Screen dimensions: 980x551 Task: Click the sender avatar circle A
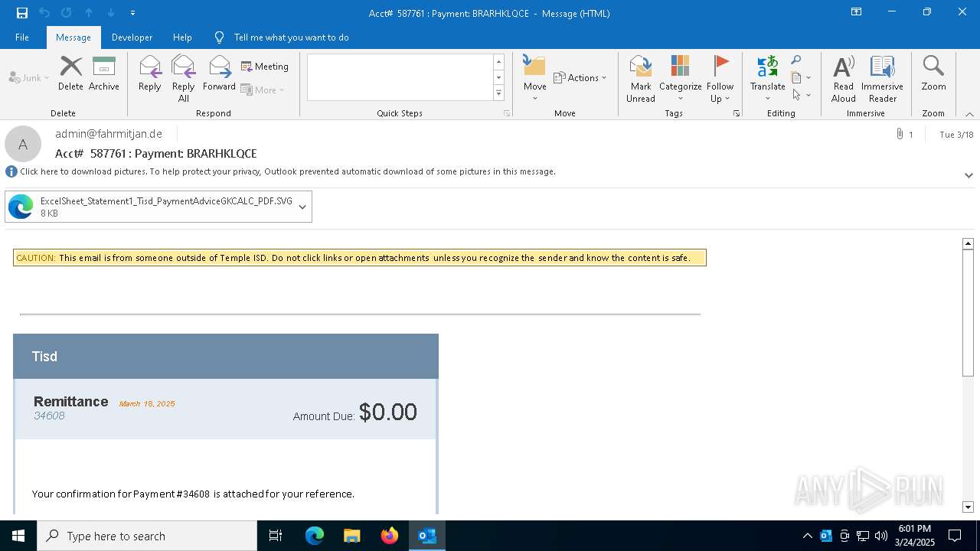tap(23, 144)
